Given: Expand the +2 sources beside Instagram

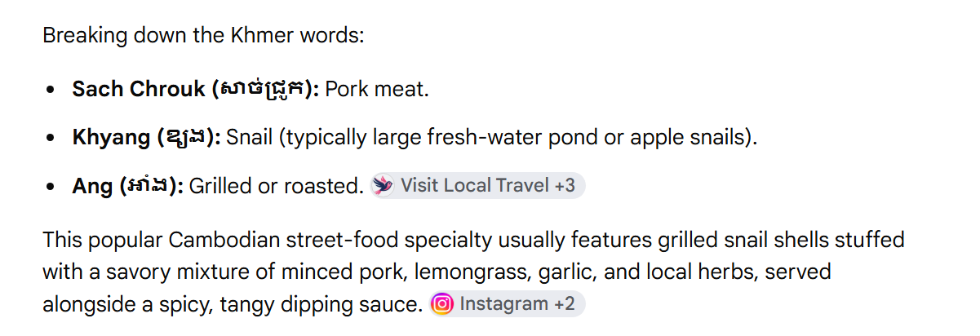Looking at the screenshot, I should point(564,304).
